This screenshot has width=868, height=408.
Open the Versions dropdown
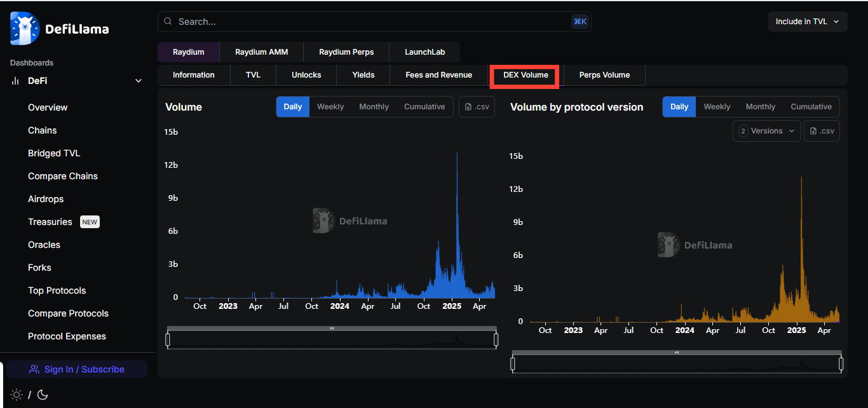coord(766,131)
